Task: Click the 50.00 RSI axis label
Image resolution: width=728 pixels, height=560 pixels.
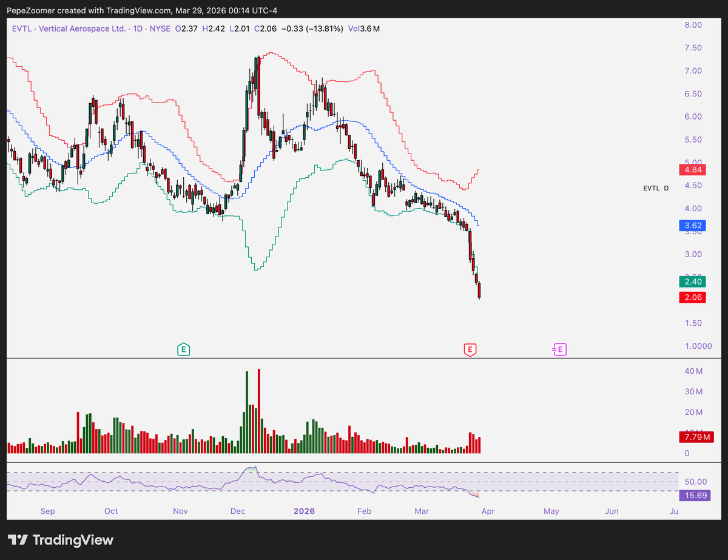Action: click(x=695, y=481)
